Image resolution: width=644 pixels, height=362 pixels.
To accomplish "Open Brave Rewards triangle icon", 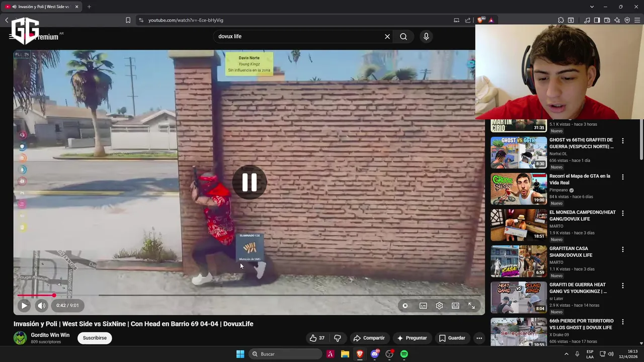I will point(491,20).
